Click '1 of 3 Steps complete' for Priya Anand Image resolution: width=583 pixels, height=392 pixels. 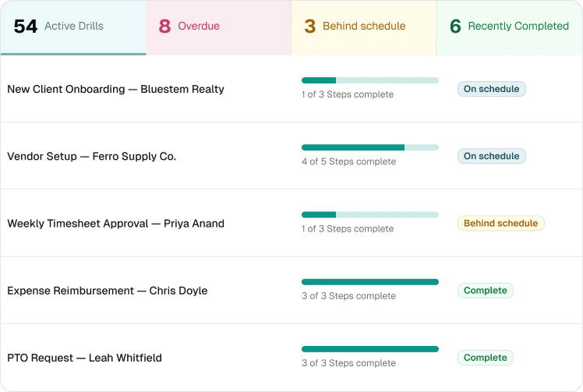(x=348, y=228)
